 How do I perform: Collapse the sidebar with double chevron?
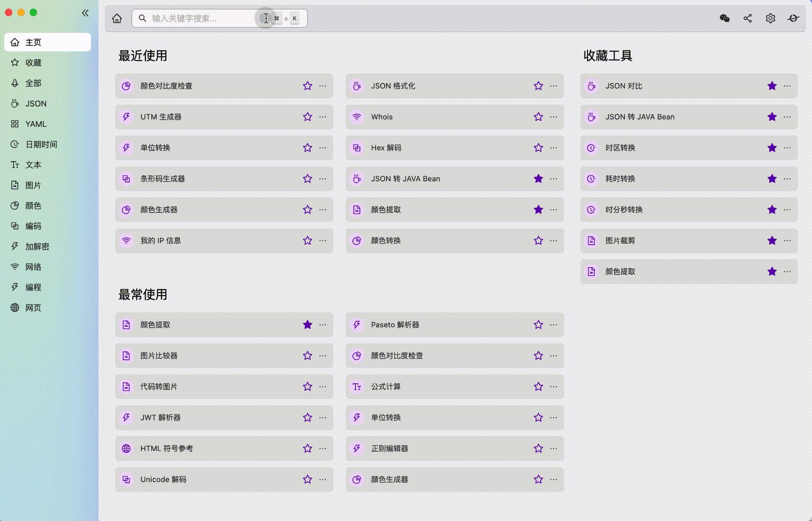(85, 13)
